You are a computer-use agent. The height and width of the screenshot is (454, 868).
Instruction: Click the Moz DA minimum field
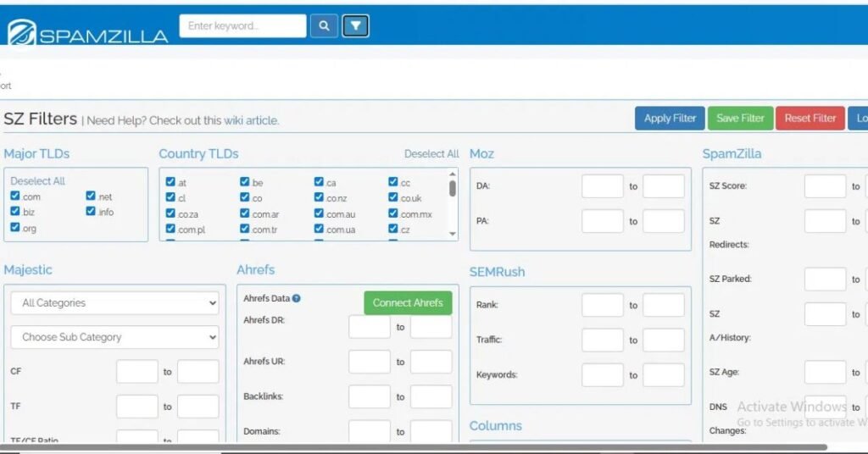coord(603,186)
